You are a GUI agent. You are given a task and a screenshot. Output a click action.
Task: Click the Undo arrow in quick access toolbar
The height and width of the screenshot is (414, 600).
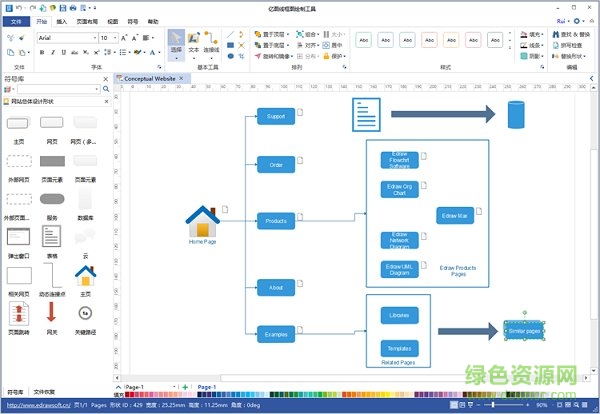19,8
